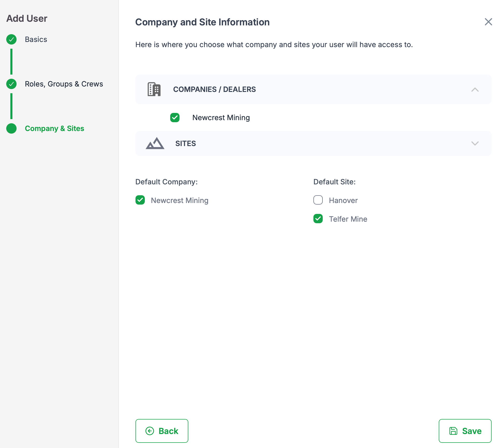503x448 pixels.
Task: Go to the Basics step
Action: point(36,39)
